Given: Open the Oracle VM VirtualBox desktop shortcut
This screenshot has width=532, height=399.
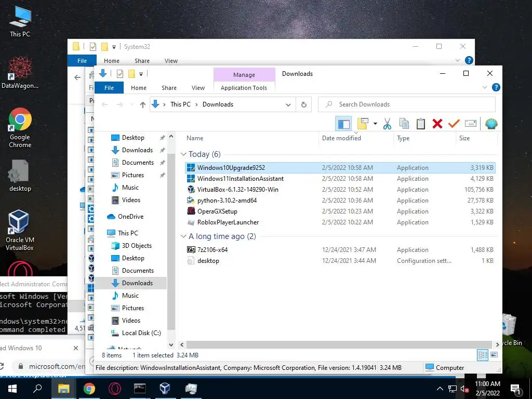Looking at the screenshot, I should (x=19, y=230).
